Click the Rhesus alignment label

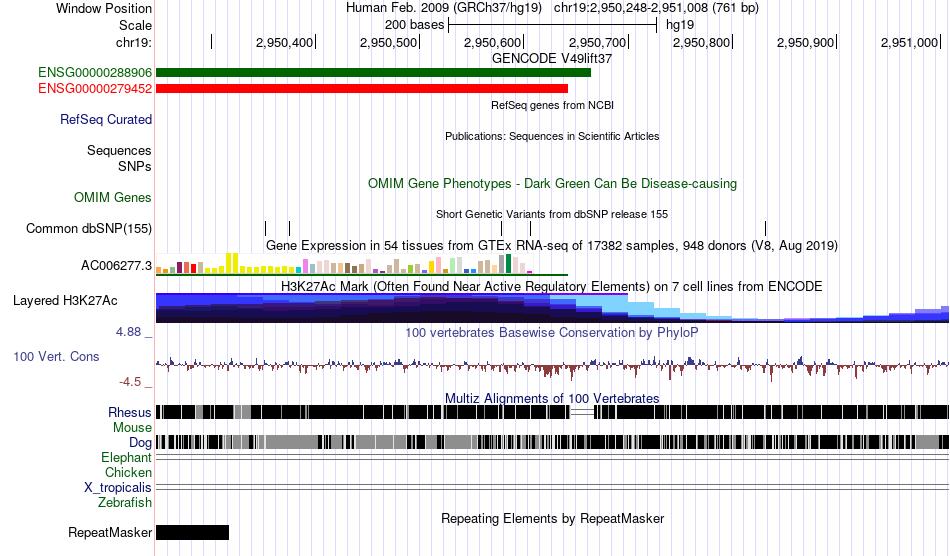tap(130, 412)
